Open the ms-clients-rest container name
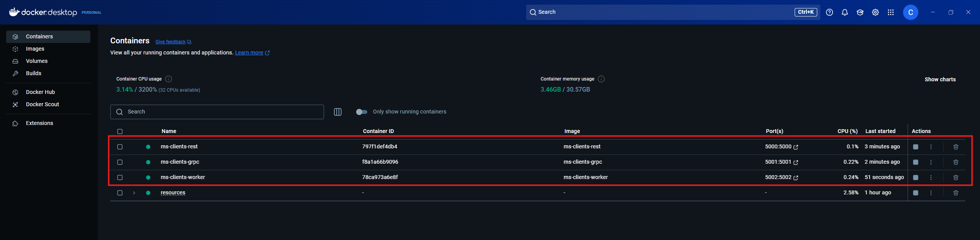 pos(179,146)
